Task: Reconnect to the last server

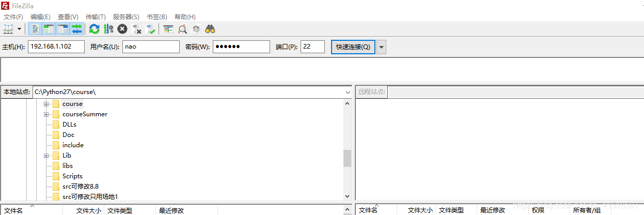Action: pyautogui.click(x=150, y=29)
